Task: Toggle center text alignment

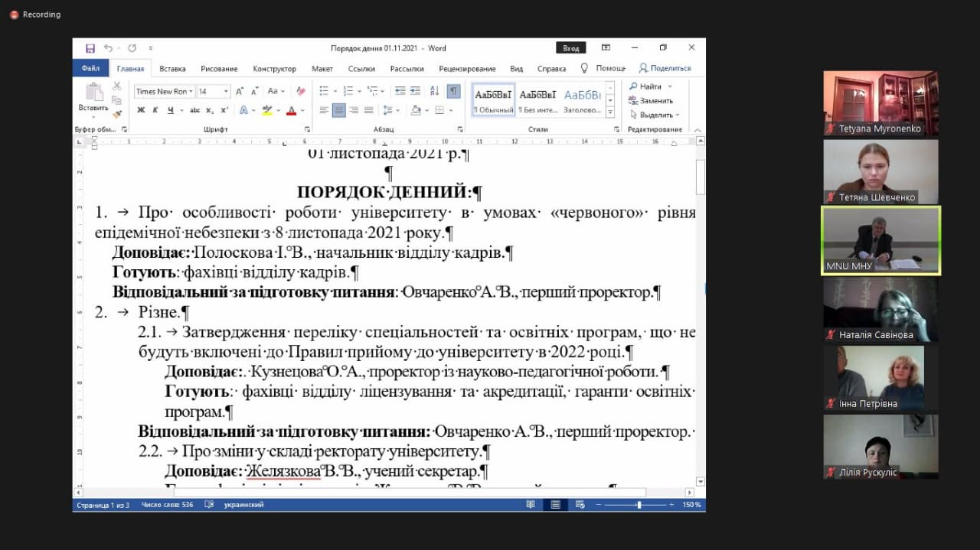Action: point(338,110)
